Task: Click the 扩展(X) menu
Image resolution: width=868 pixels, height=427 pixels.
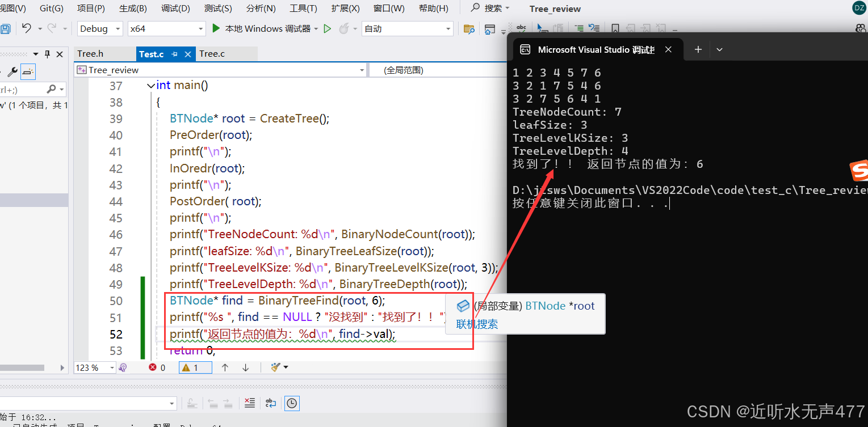Action: [x=345, y=9]
